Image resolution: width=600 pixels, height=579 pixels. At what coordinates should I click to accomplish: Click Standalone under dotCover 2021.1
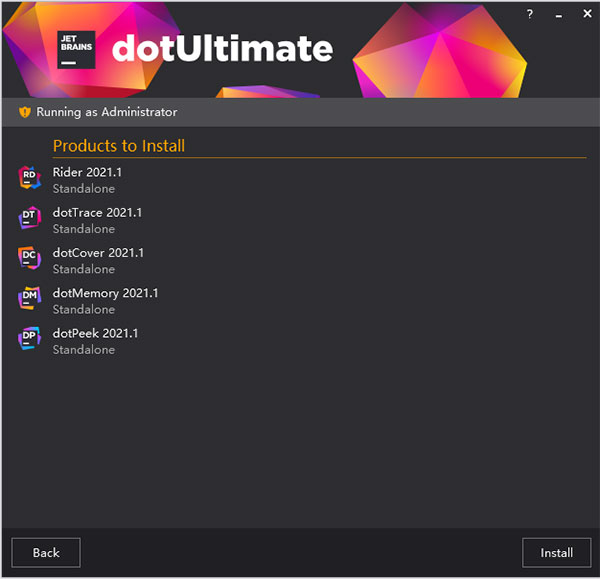pyautogui.click(x=84, y=269)
